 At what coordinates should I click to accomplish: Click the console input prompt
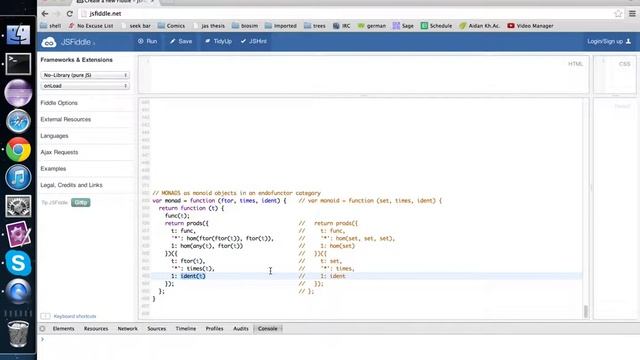(339, 340)
